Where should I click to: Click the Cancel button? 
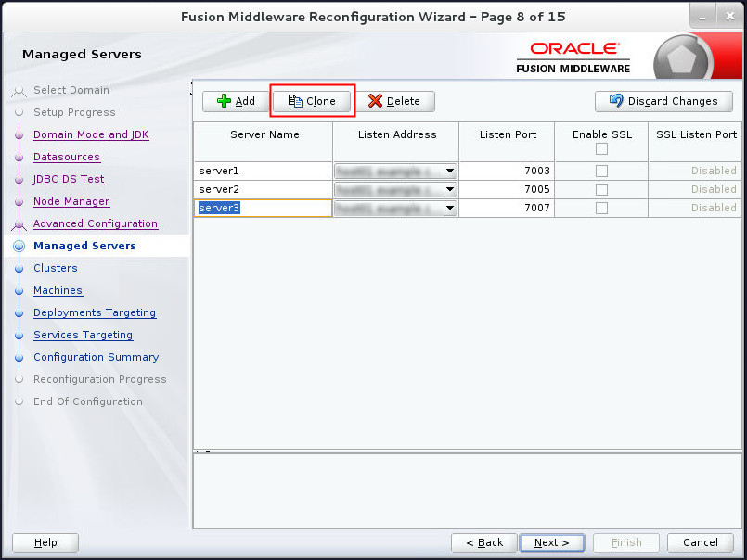click(x=701, y=542)
